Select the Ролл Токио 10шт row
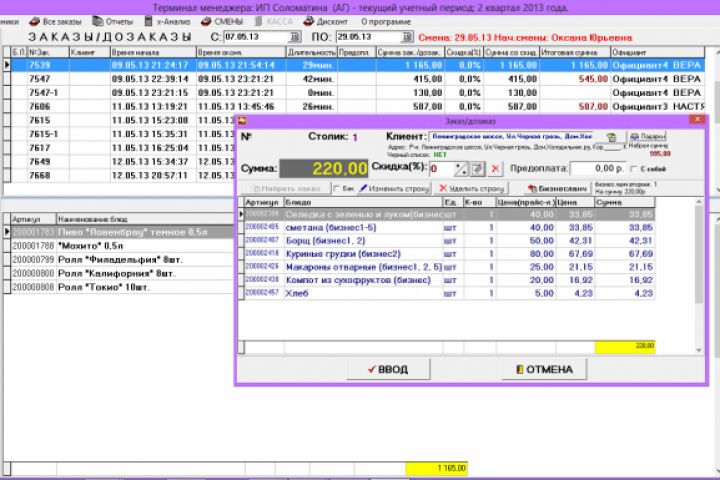 (x=119, y=288)
